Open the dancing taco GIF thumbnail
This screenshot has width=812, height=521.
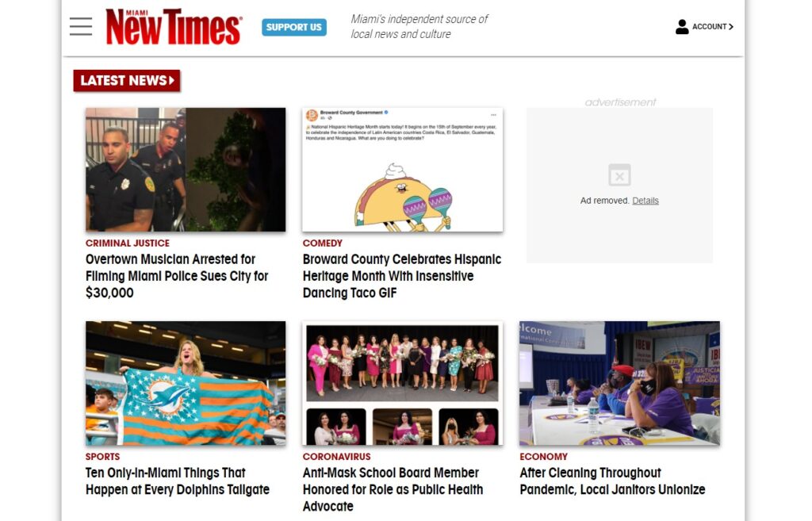(x=402, y=170)
